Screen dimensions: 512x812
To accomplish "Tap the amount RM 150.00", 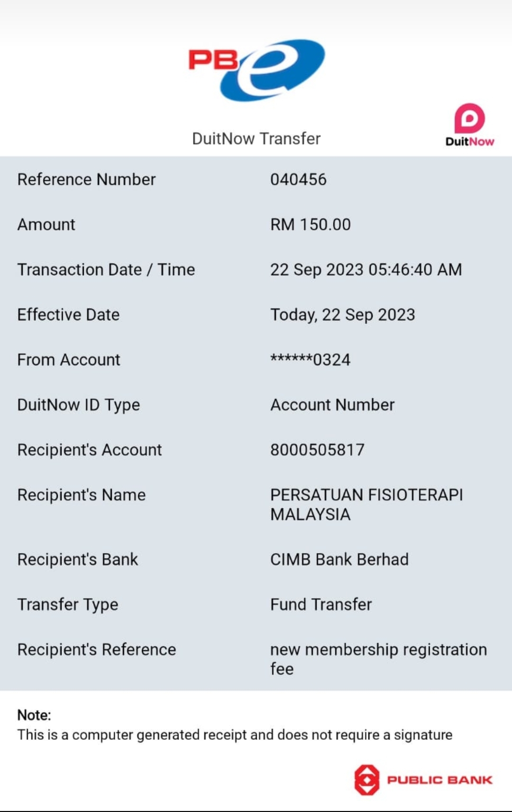I will [x=311, y=225].
